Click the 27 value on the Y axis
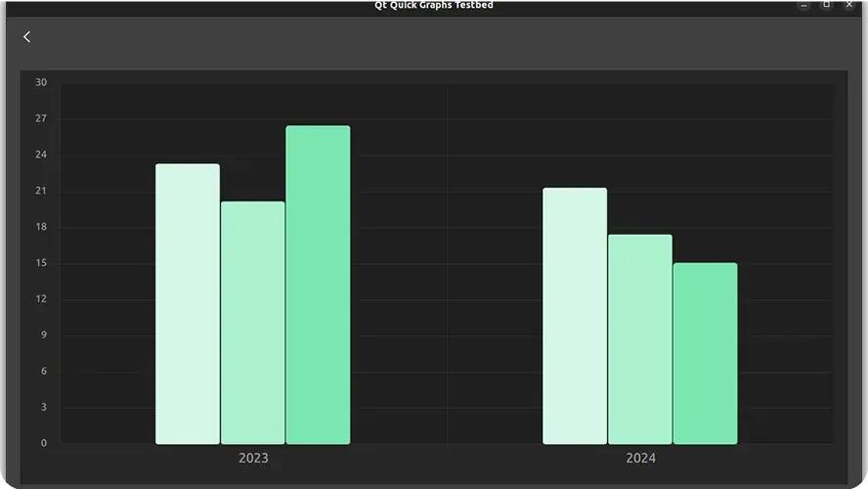868x489 pixels. coord(41,118)
